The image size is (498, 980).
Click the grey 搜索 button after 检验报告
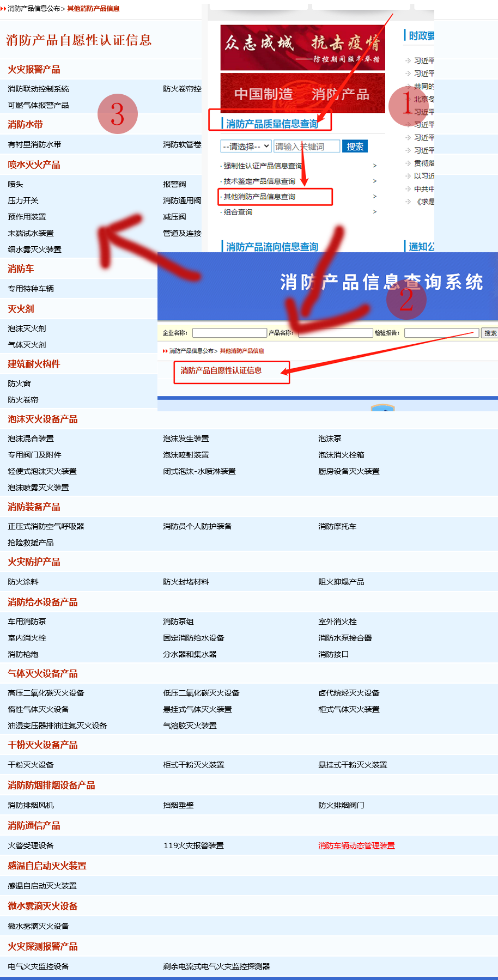tap(490, 333)
